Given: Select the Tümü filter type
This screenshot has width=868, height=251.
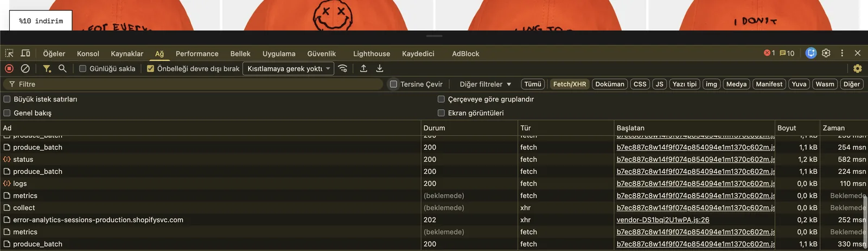Looking at the screenshot, I should click(x=533, y=84).
